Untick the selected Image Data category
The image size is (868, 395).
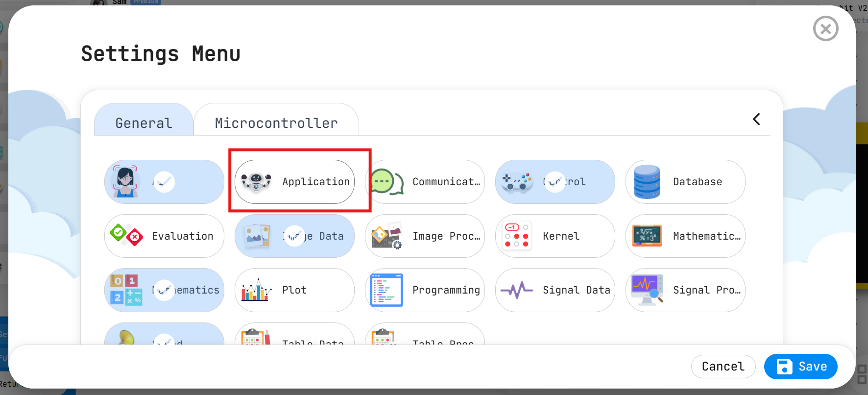tap(294, 236)
